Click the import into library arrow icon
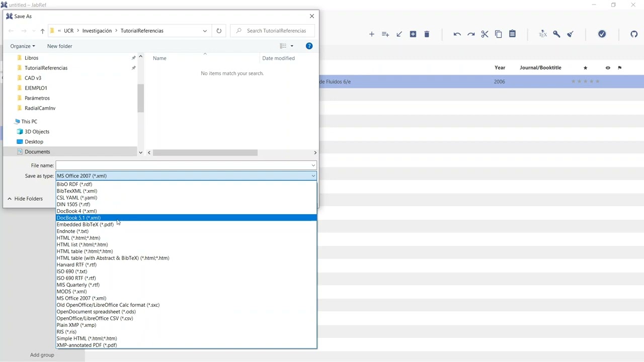The image size is (644, 362). (399, 34)
